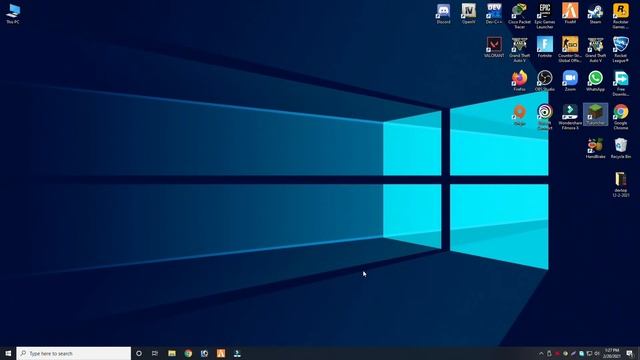640x360 pixels.
Task: Open the volume control in tray
Action: tap(597, 353)
